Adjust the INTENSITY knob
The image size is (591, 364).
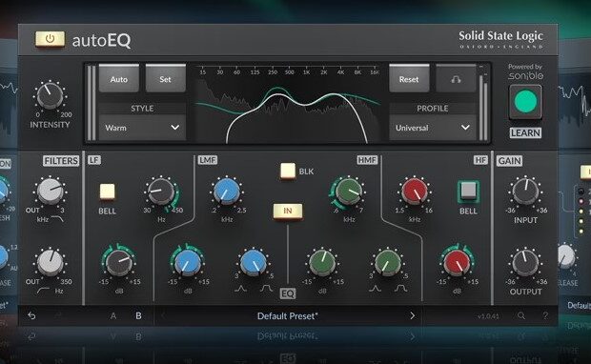point(50,95)
